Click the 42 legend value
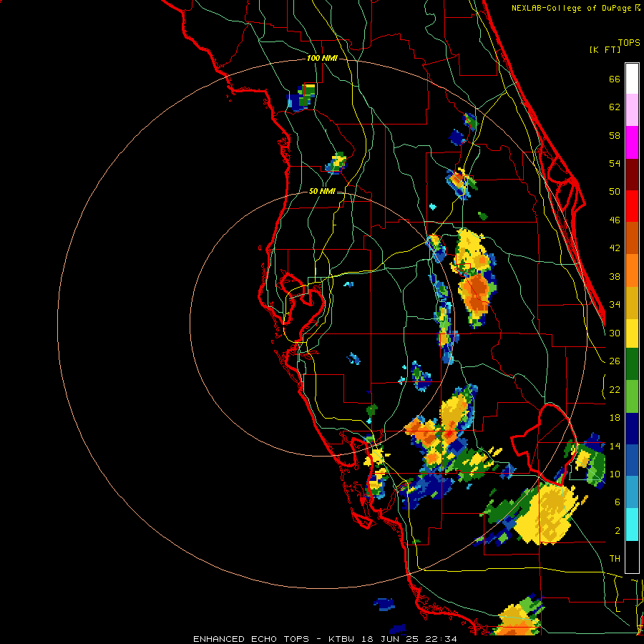This screenshot has width=644, height=644. pos(615,248)
